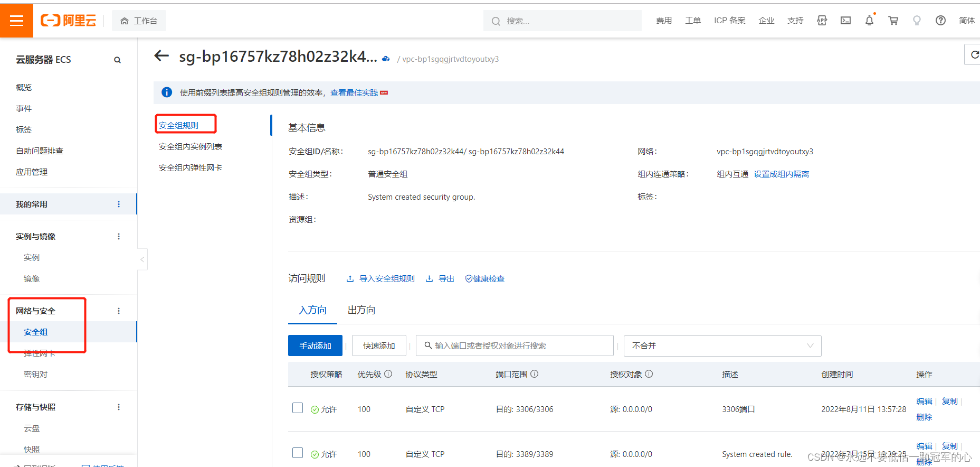
Task: Select 云盘 in the sidebar
Action: [x=32, y=428]
